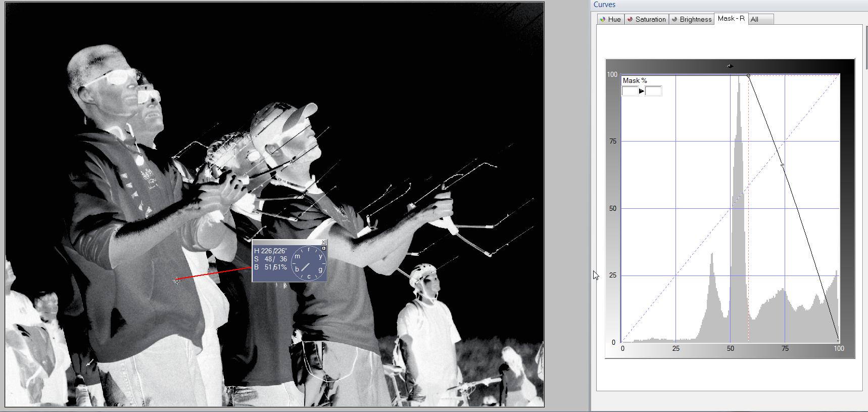868x412 pixels.
Task: Click the Mask % output value field
Action: pyautogui.click(x=653, y=91)
